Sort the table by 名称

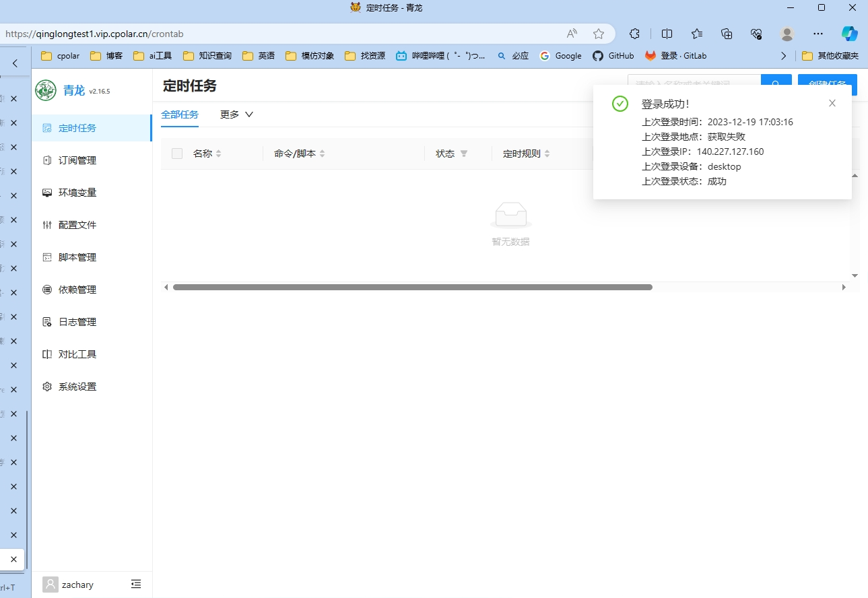pyautogui.click(x=218, y=154)
